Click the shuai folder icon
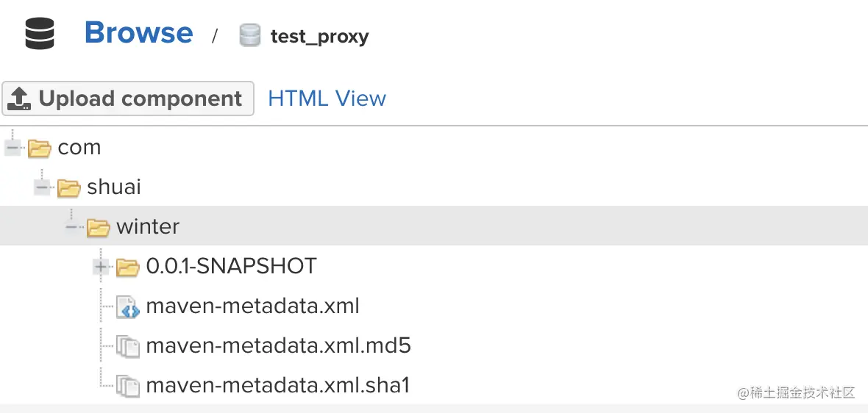Screen dimensions: 868x413 pyautogui.click(x=68, y=188)
